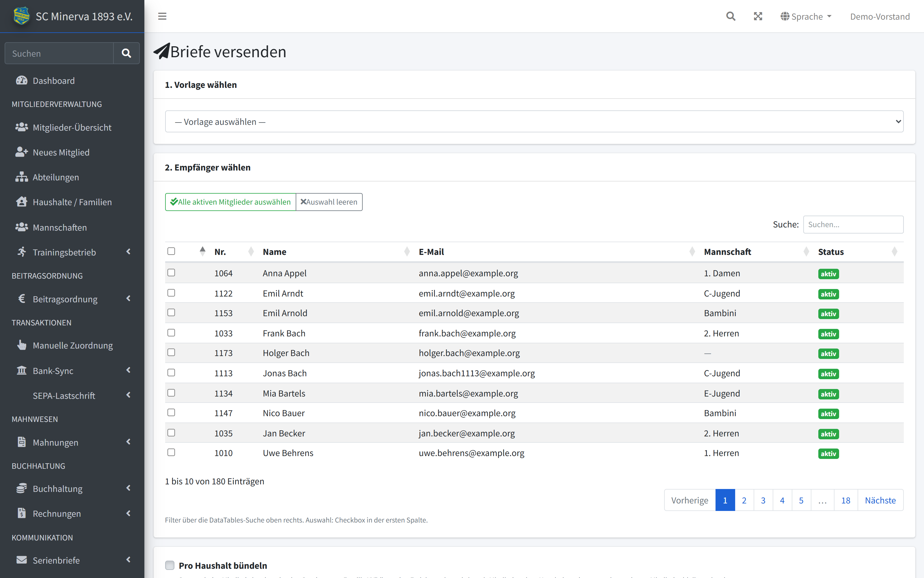The width and height of the screenshot is (924, 578).
Task: Click the globe icon next to Sprache
Action: [x=785, y=16]
